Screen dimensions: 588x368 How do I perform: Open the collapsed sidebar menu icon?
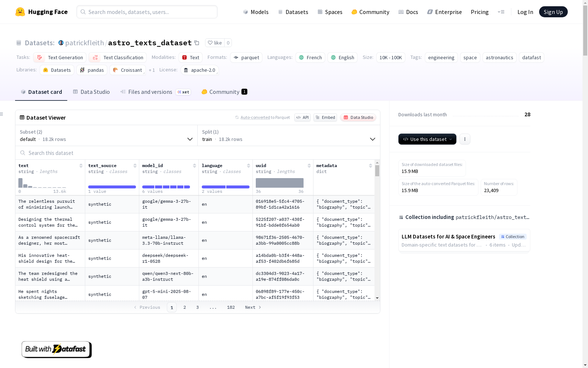click(1, 114)
